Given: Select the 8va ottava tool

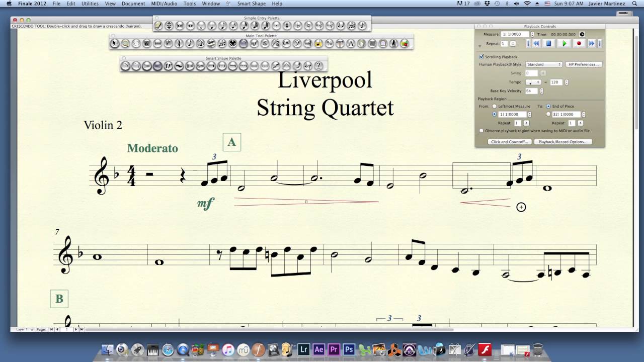Looking at the screenshot, I should click(x=190, y=66).
